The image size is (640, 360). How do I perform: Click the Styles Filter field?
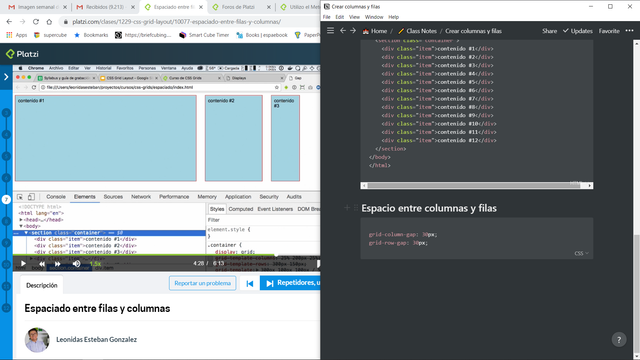coord(263,220)
